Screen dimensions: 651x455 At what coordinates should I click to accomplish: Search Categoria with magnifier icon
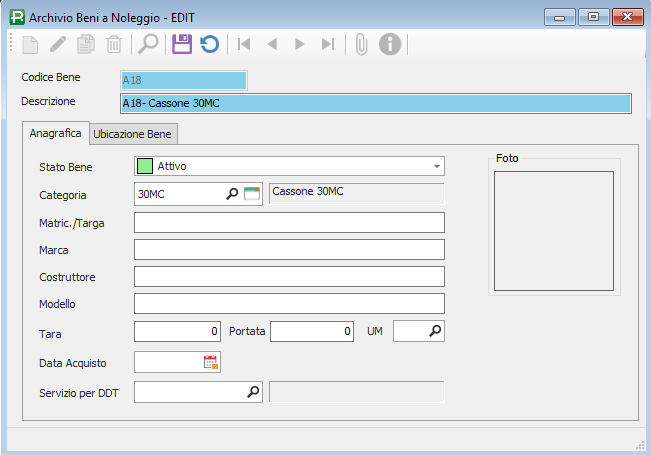(232, 194)
